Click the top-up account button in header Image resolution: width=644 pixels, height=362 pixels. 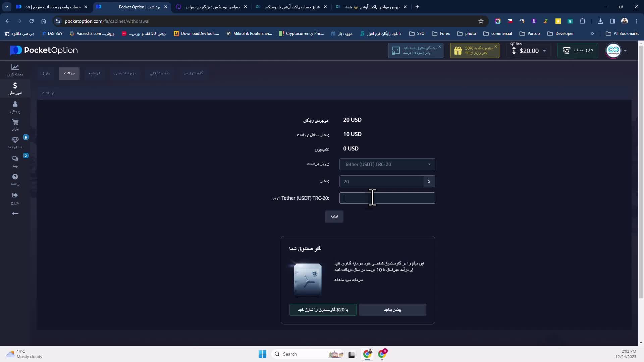(x=578, y=50)
